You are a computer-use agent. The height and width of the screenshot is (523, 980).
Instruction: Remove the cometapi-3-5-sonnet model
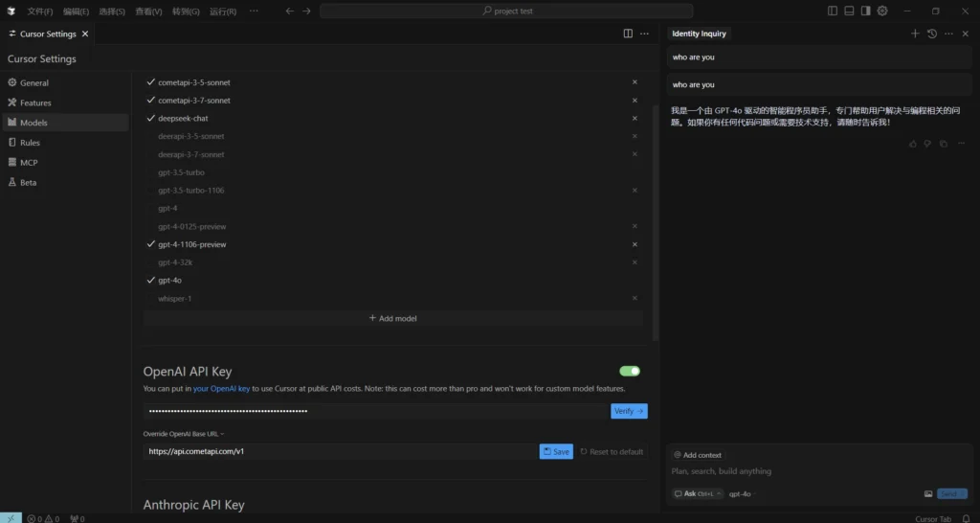point(635,82)
